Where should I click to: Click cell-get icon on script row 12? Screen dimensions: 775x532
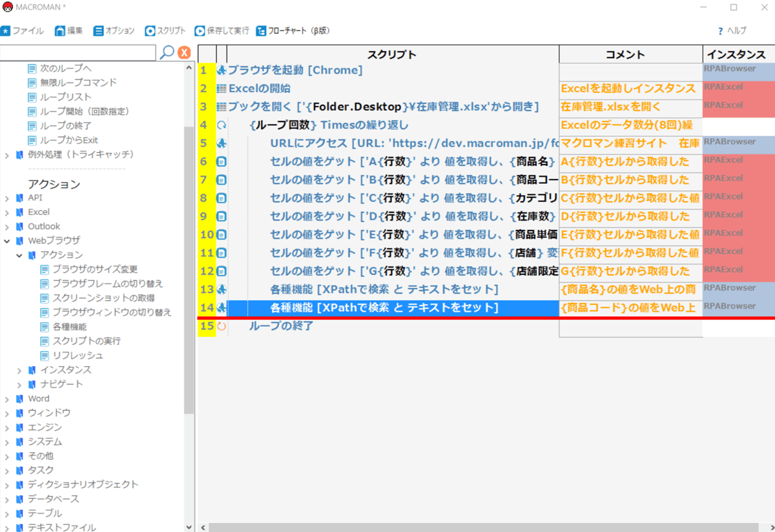222,271
